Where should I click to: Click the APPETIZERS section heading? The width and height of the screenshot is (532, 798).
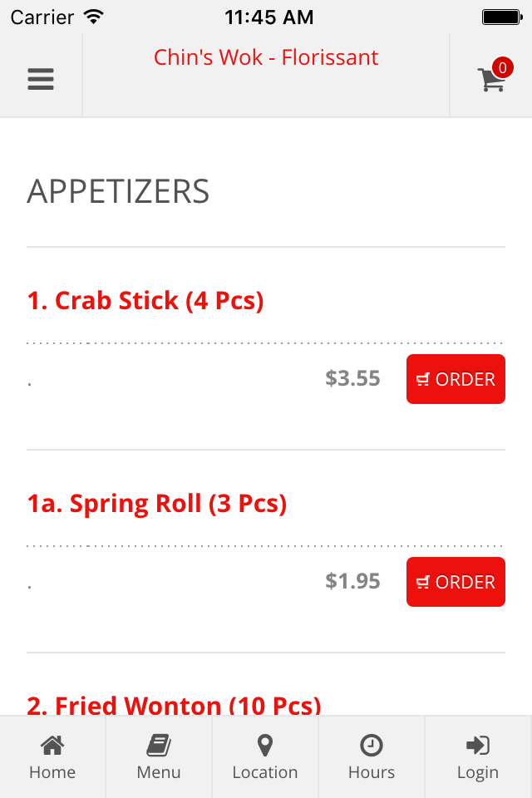click(x=118, y=192)
